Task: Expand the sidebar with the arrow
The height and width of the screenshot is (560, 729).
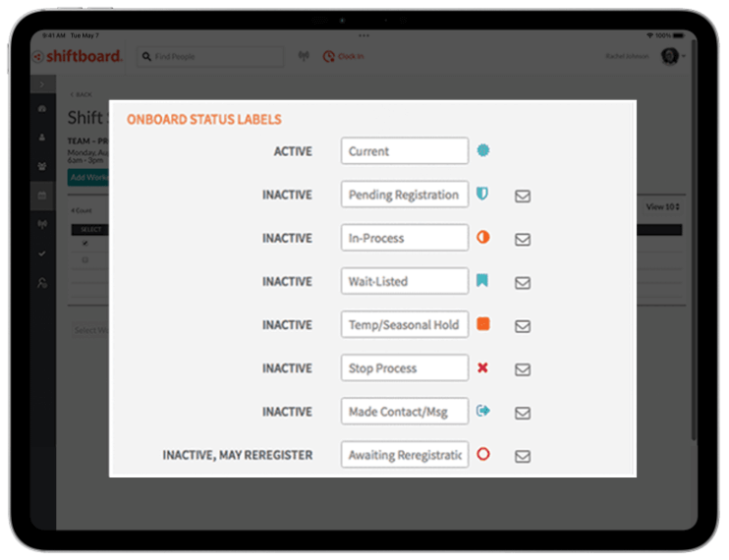Action: click(42, 84)
